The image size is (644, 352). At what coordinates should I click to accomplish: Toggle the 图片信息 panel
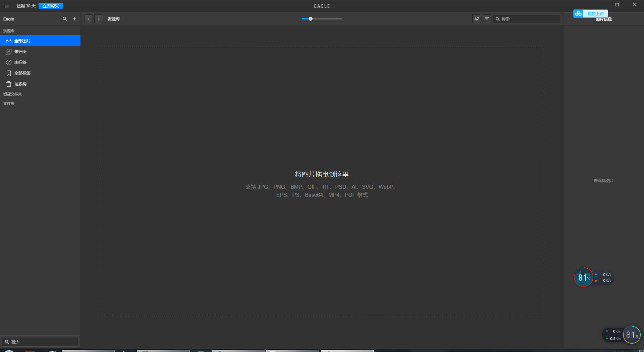click(x=603, y=19)
